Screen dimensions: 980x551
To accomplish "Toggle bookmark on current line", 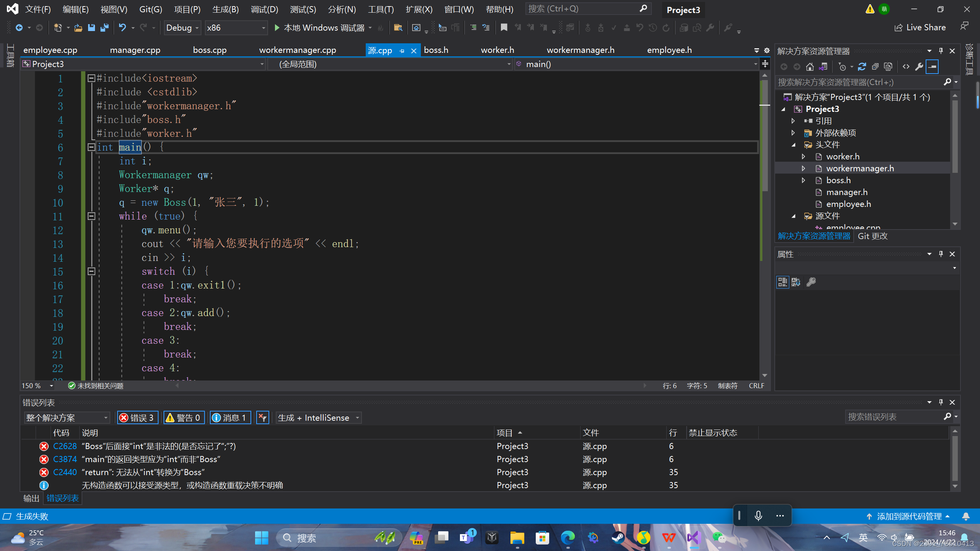I will (x=504, y=28).
